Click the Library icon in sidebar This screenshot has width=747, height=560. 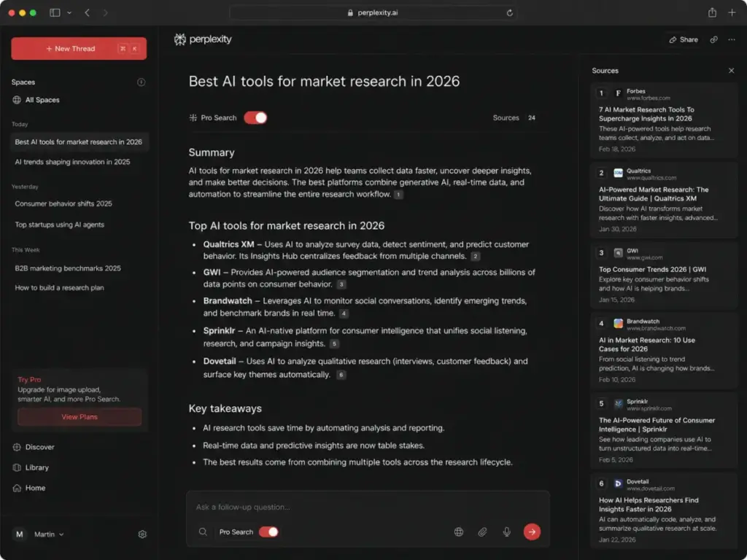tap(17, 467)
